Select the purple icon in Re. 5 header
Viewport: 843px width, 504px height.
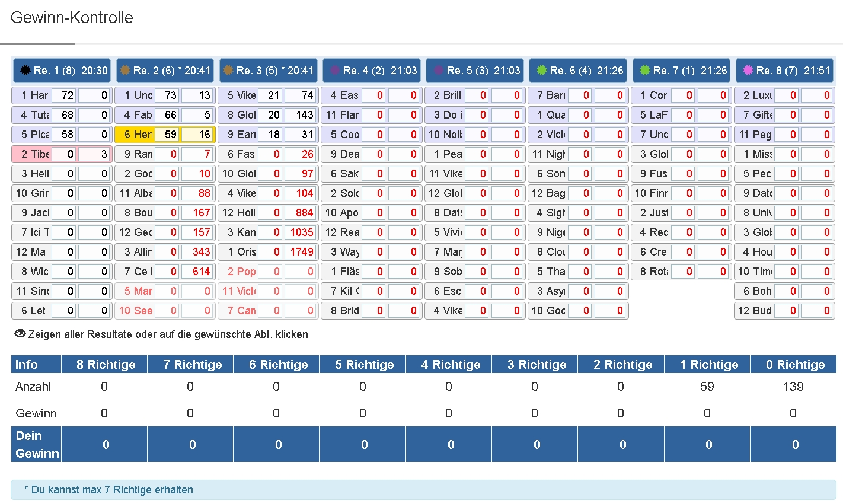coord(438,71)
